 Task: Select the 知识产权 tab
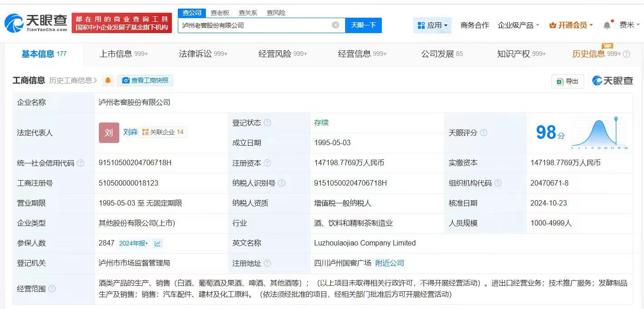click(x=522, y=54)
